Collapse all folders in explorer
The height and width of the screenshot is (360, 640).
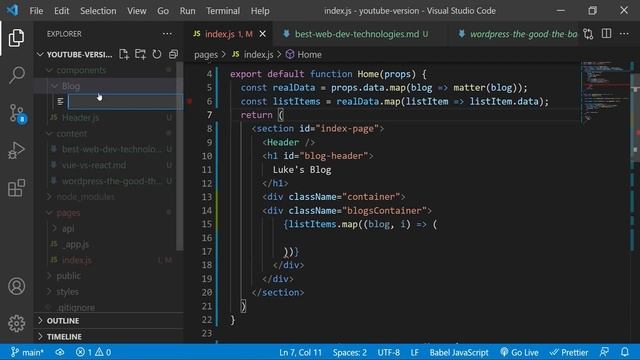click(x=173, y=54)
